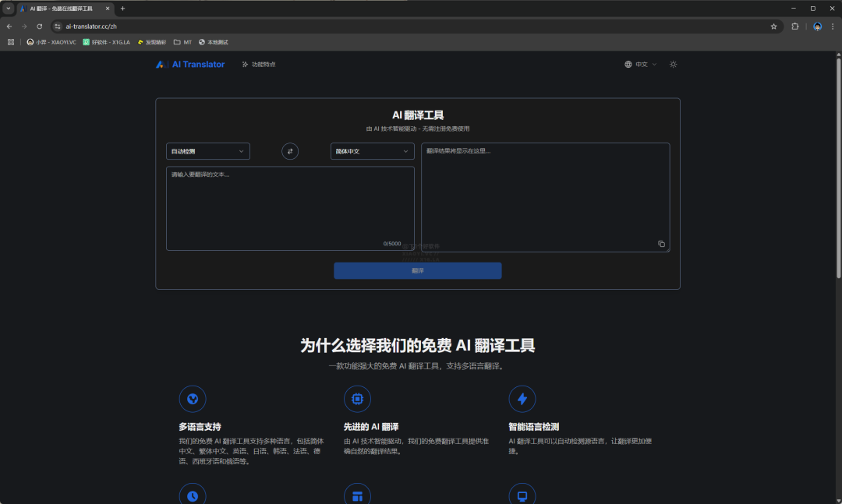Open a new browser tab
Screen dimensions: 842x504
tap(122, 9)
